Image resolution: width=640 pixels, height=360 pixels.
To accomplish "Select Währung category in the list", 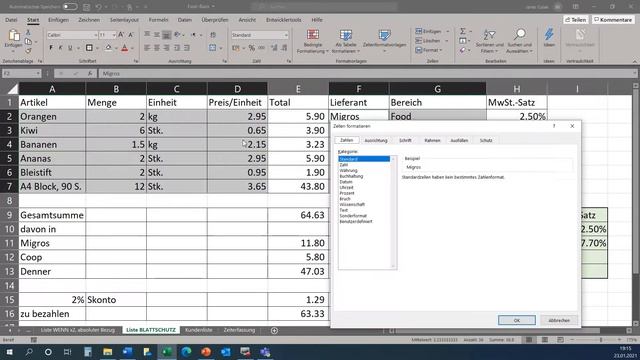I will pyautogui.click(x=349, y=171).
